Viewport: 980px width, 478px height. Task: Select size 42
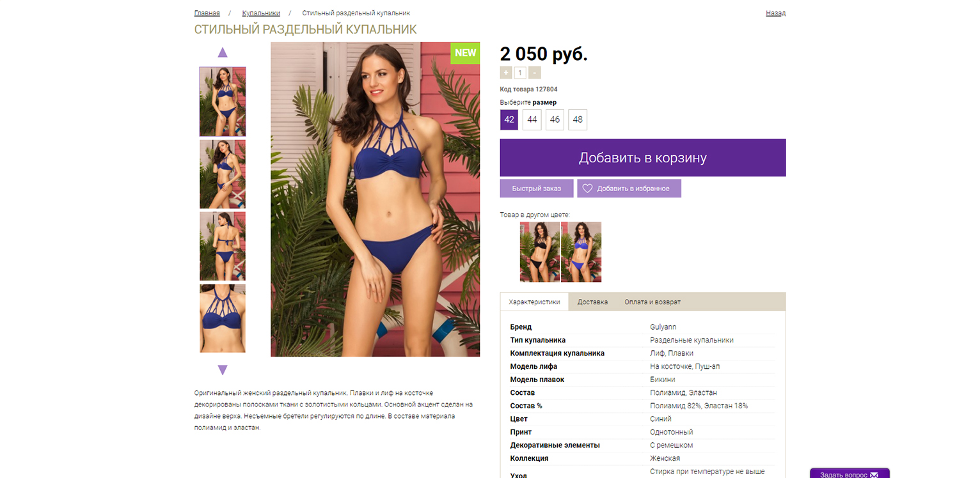pos(509,119)
